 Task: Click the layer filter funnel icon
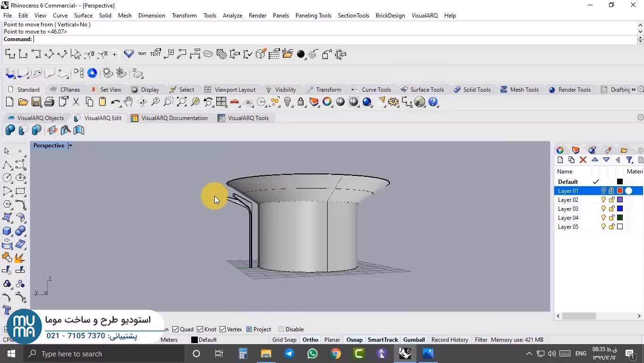629,160
